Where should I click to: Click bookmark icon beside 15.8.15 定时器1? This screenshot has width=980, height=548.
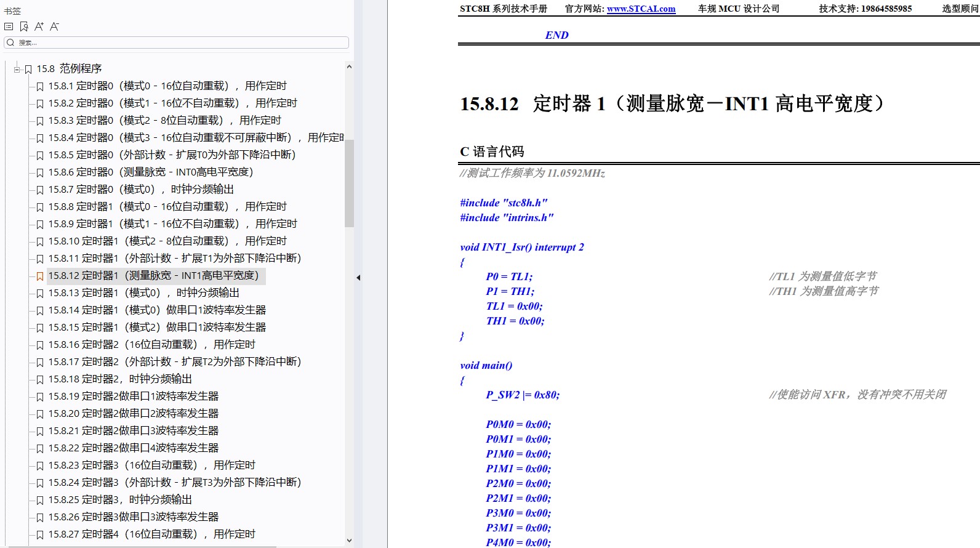pyautogui.click(x=40, y=328)
